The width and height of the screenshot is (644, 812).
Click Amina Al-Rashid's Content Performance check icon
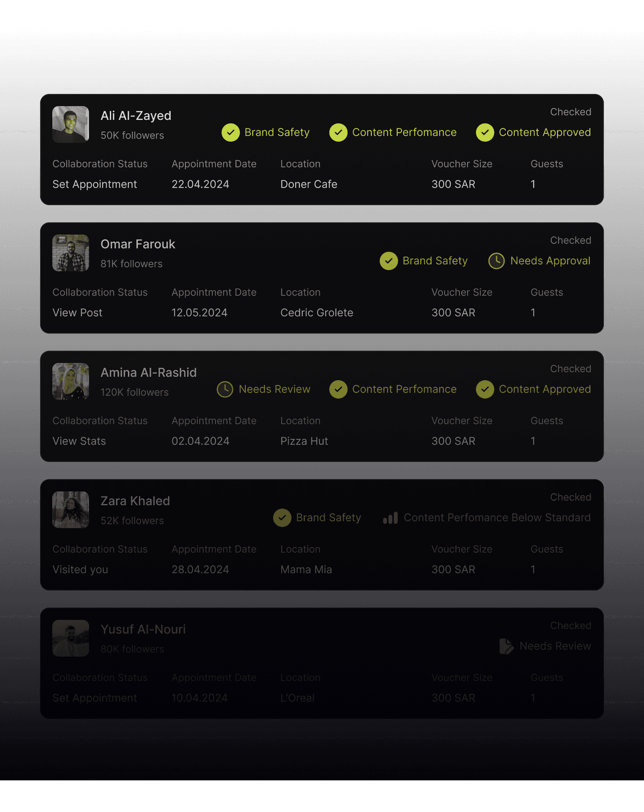pos(338,389)
